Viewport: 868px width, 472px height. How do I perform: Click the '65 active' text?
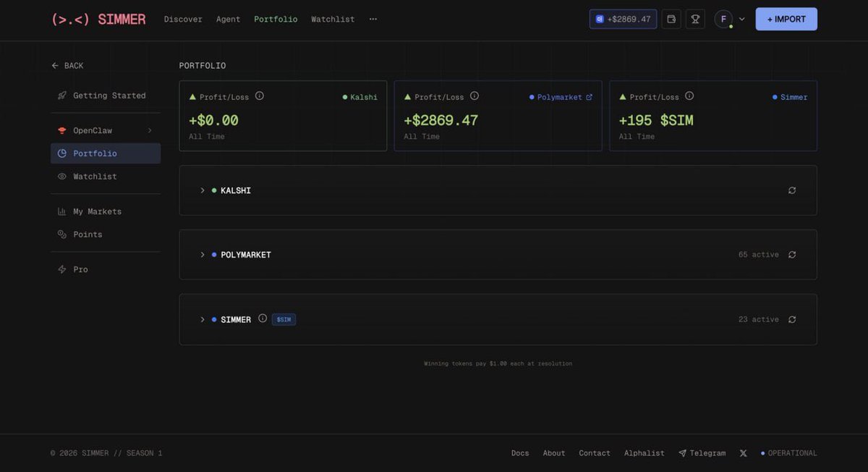[x=759, y=255]
